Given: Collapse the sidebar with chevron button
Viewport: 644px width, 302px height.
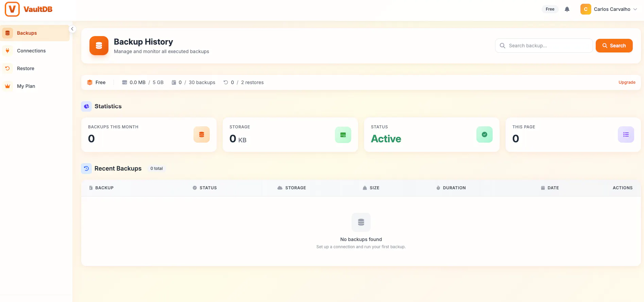Looking at the screenshot, I should pyautogui.click(x=72, y=29).
